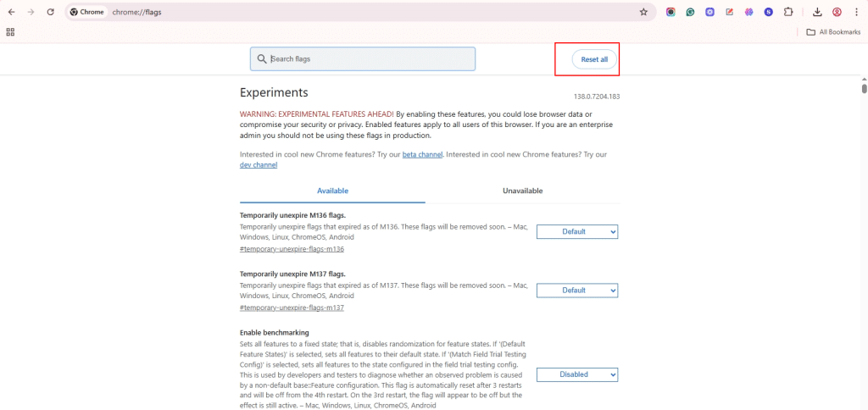
Task: Bookmark this page with the star icon
Action: (643, 12)
